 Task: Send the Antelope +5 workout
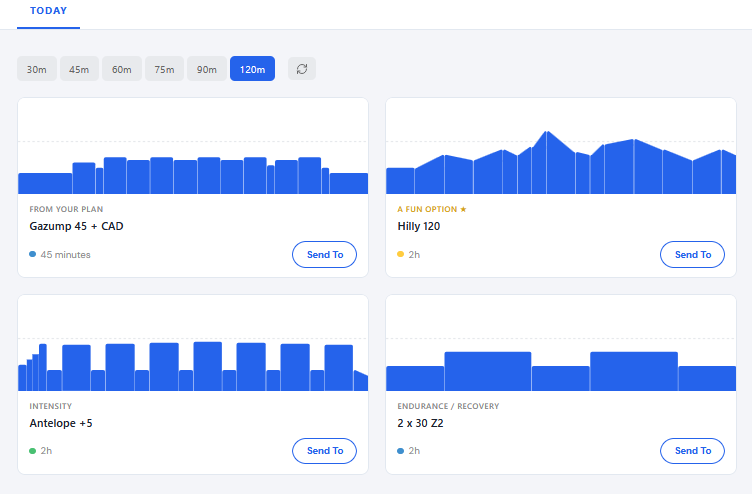point(325,451)
